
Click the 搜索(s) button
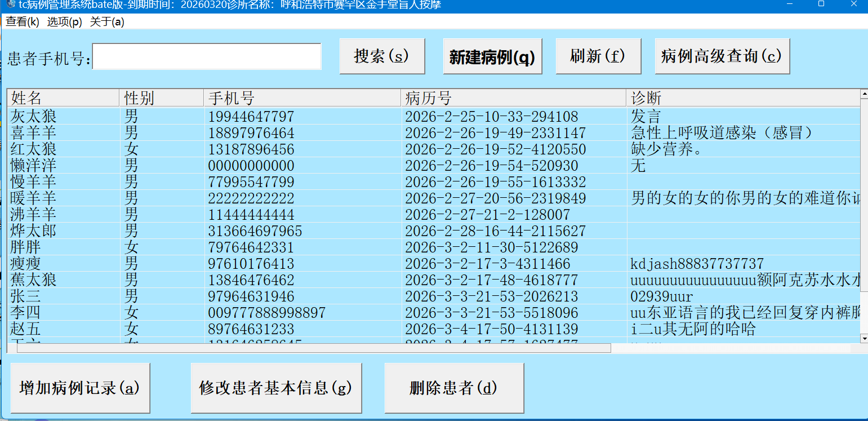(382, 56)
